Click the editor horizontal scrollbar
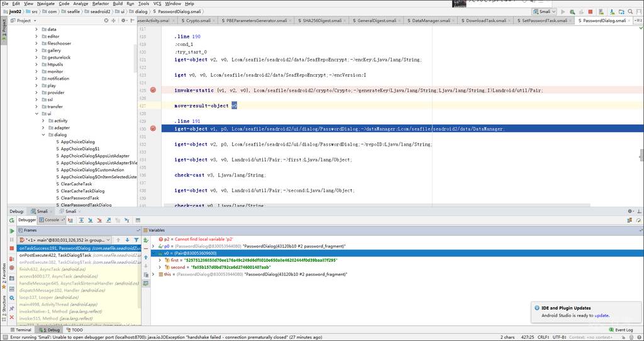 click(376, 205)
